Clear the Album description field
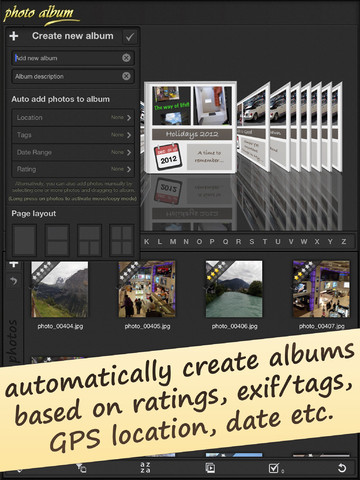This screenshot has height=480, width=360. pos(126,76)
